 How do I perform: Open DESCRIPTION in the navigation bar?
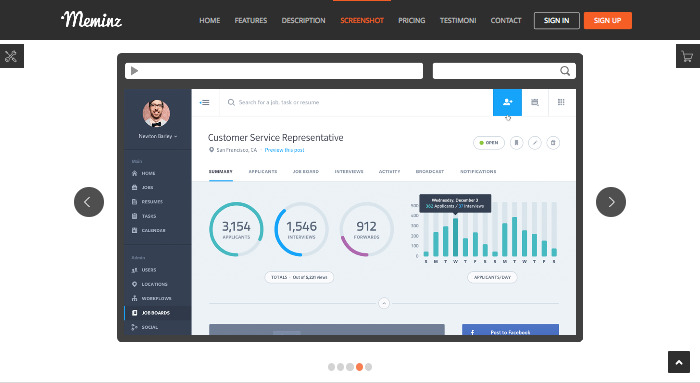coord(304,21)
